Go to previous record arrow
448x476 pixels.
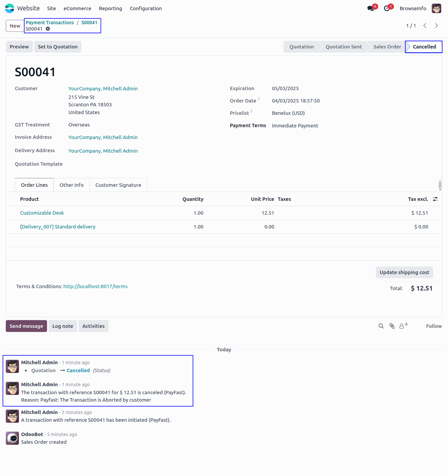tap(425, 26)
